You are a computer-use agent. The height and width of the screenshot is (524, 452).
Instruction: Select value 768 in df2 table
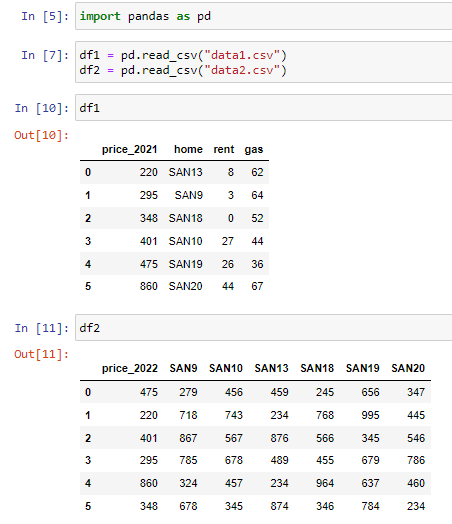(x=325, y=415)
